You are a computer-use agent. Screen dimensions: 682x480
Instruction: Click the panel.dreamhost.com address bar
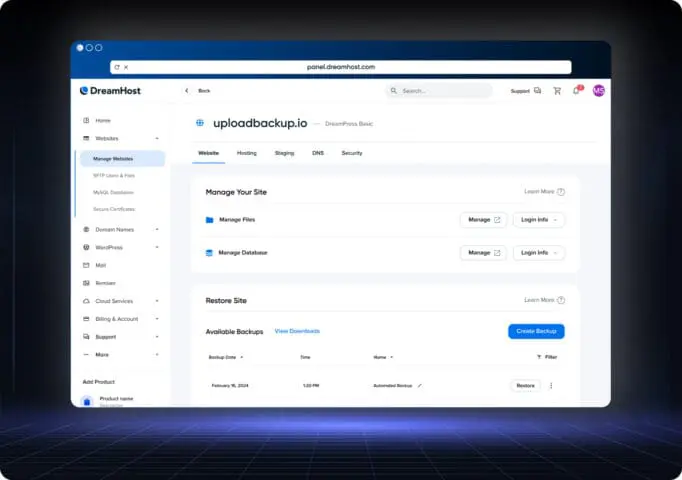(341, 67)
